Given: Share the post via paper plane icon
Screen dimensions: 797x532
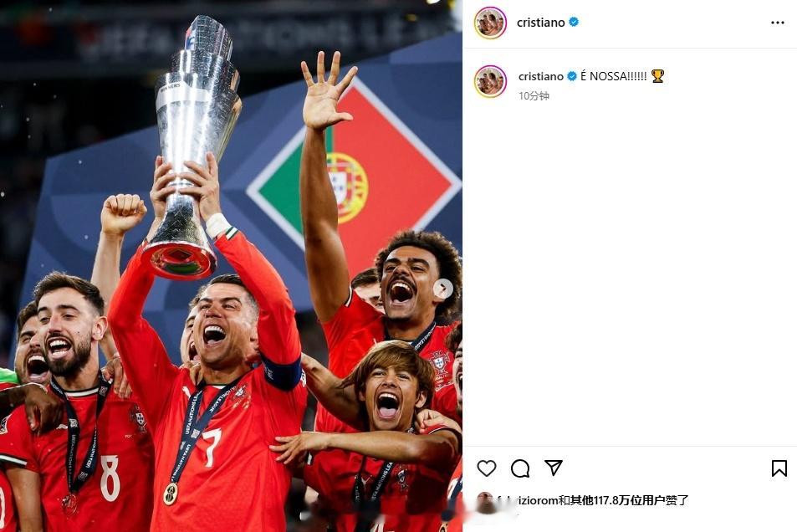Looking at the screenshot, I should (x=554, y=468).
